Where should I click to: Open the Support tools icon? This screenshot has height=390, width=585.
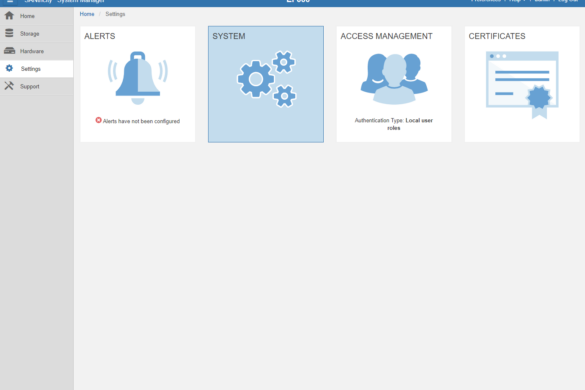pos(9,86)
